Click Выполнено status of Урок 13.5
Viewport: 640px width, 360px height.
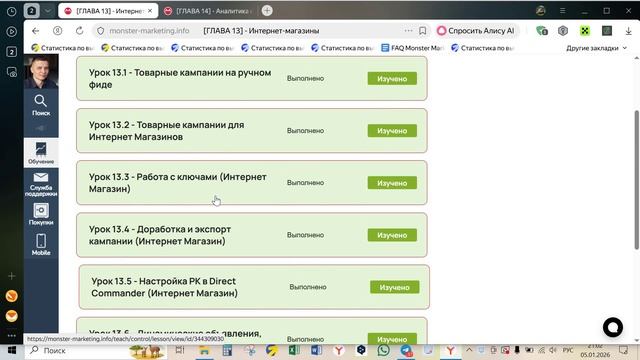tap(308, 287)
